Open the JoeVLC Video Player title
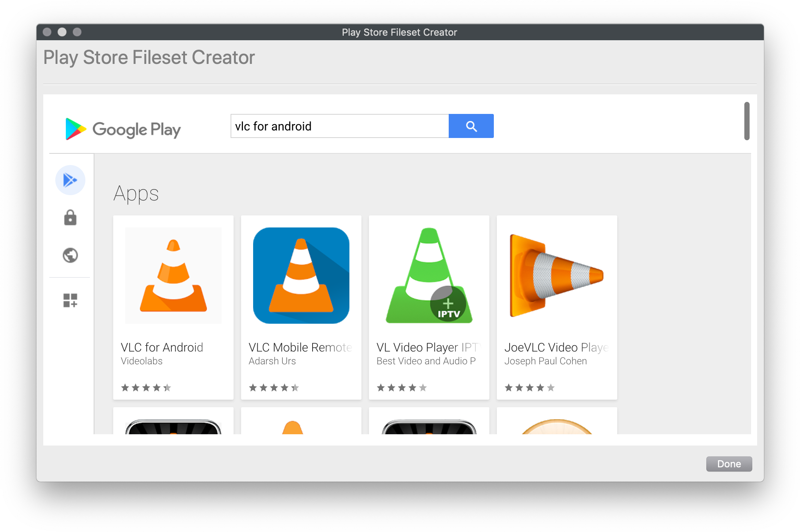The image size is (800, 532). (x=556, y=347)
